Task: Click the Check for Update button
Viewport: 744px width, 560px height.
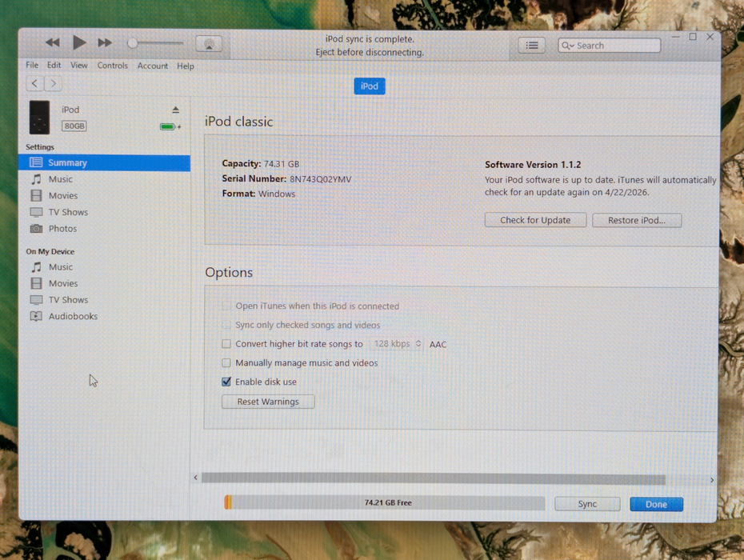Action: pos(535,220)
